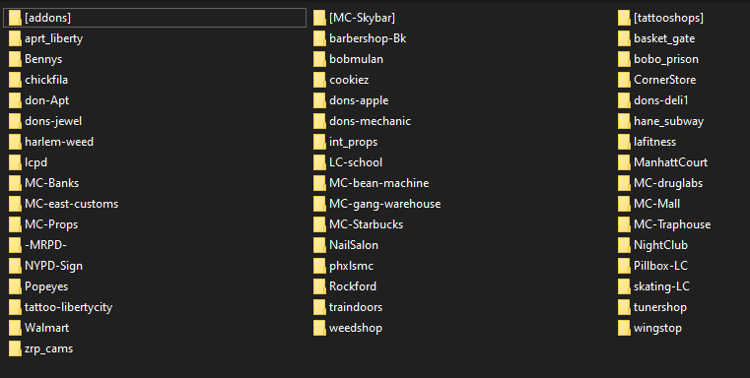Click the MC-Mall folder icon
Screen dimensions: 750x378
624,204
